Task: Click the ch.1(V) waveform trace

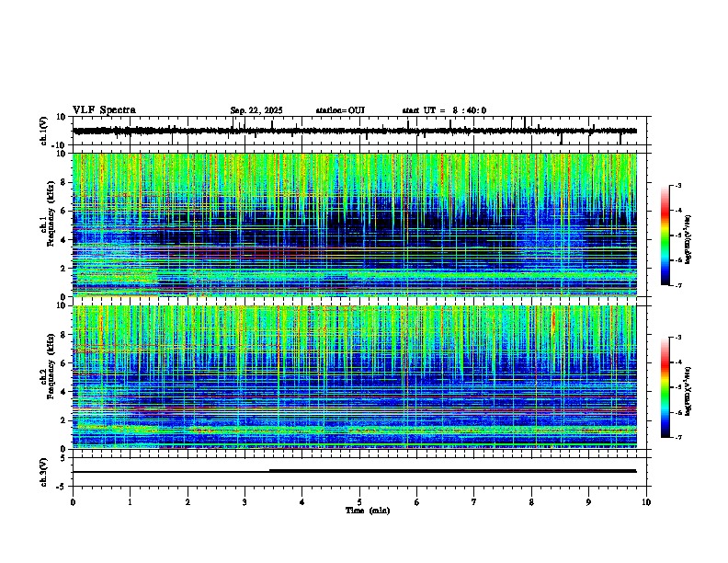Action: coord(355,131)
